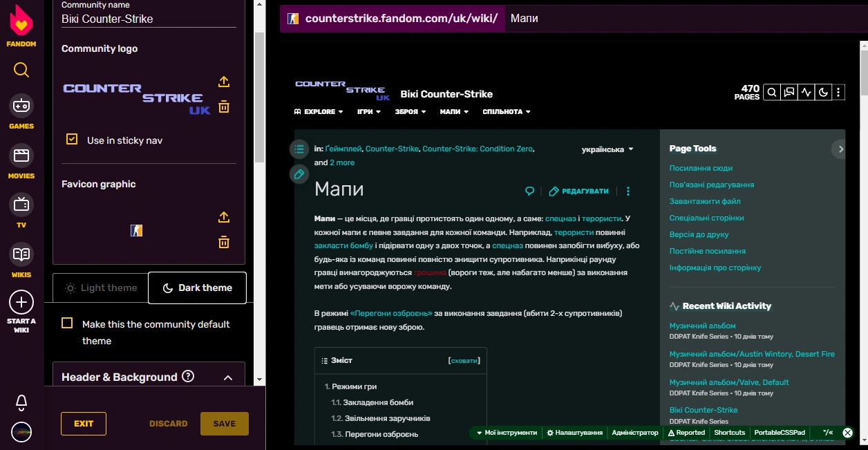This screenshot has width=868, height=450.
Task: Open the Посилання сюди page tool link
Action: pyautogui.click(x=701, y=168)
